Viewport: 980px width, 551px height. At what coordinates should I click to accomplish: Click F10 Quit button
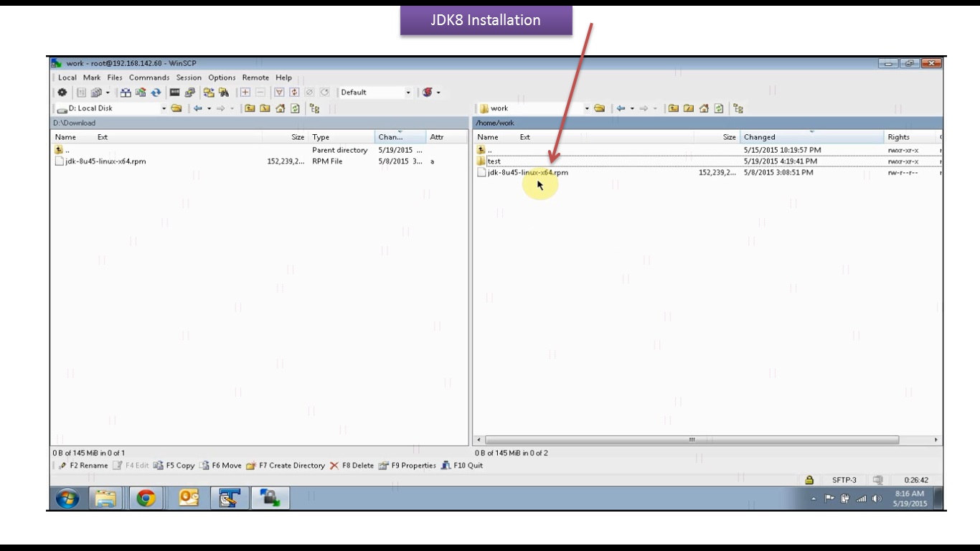462,466
